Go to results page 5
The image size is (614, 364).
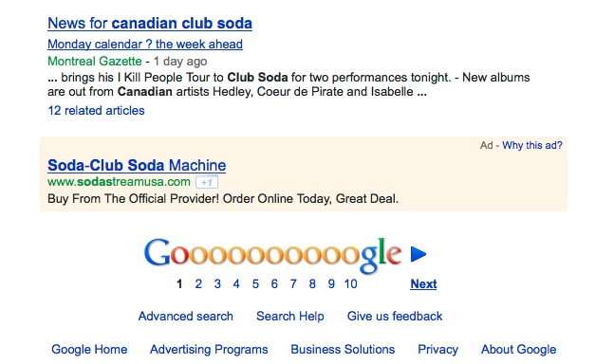coord(255,283)
